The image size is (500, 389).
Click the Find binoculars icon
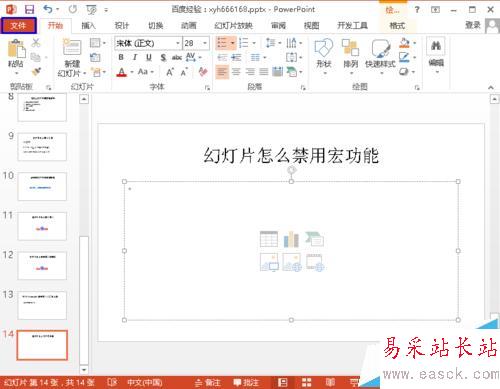point(436,46)
